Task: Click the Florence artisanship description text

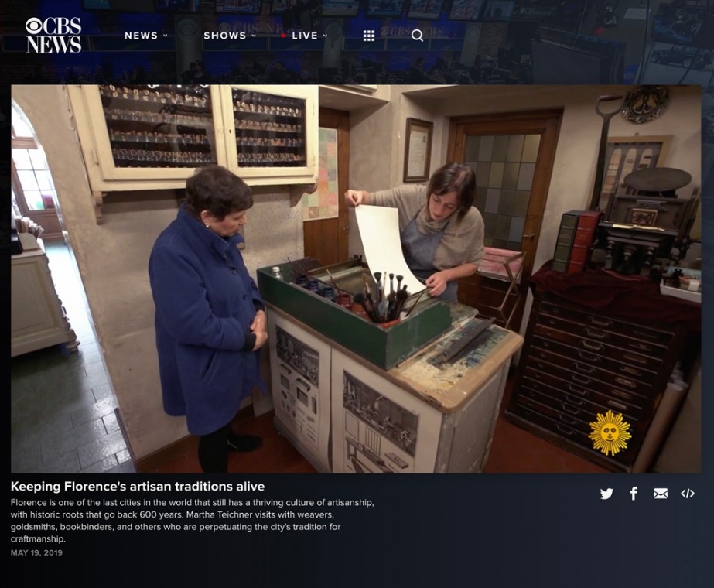Action: coord(192,521)
